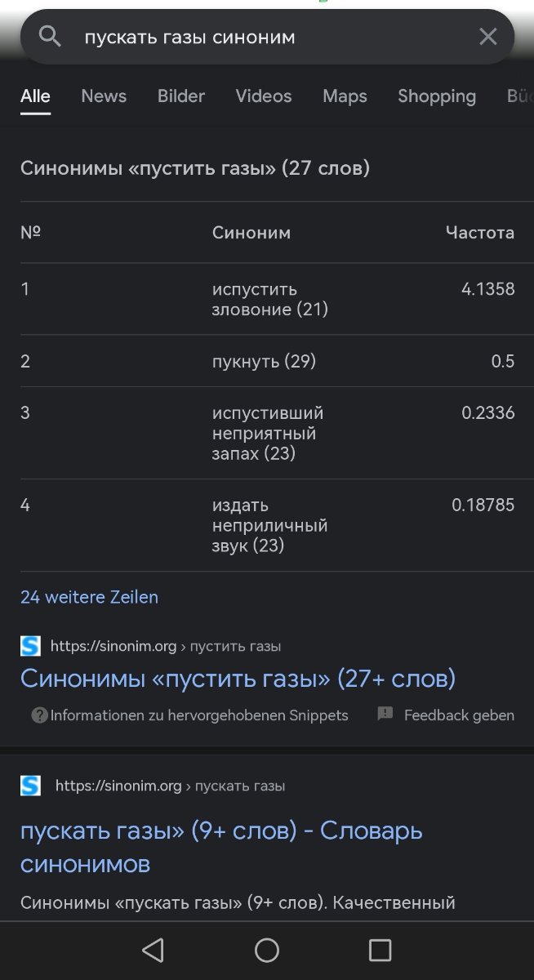534x980 pixels.
Task: Switch to the News tab
Action: click(x=104, y=96)
